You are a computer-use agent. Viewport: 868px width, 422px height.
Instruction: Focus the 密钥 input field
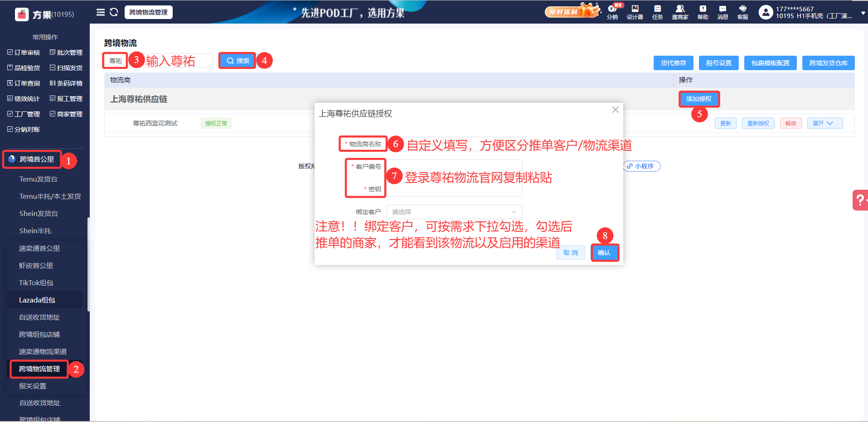(454, 189)
